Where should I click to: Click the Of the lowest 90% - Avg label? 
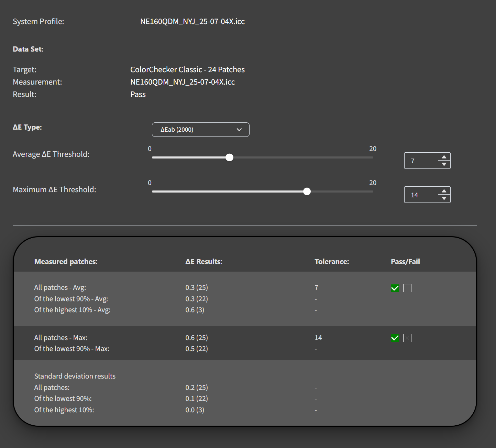click(71, 299)
